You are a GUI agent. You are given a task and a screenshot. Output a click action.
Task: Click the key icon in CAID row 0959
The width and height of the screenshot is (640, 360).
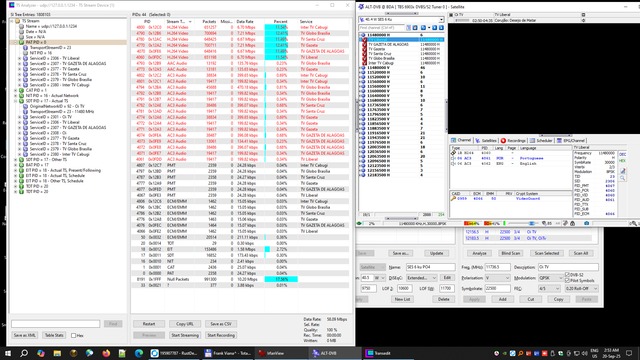pyautogui.click(x=453, y=198)
